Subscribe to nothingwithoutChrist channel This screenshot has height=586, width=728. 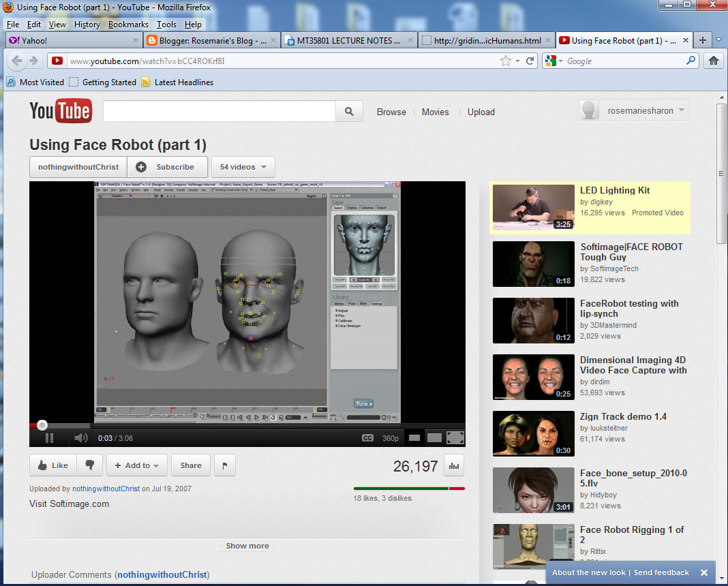click(x=167, y=167)
